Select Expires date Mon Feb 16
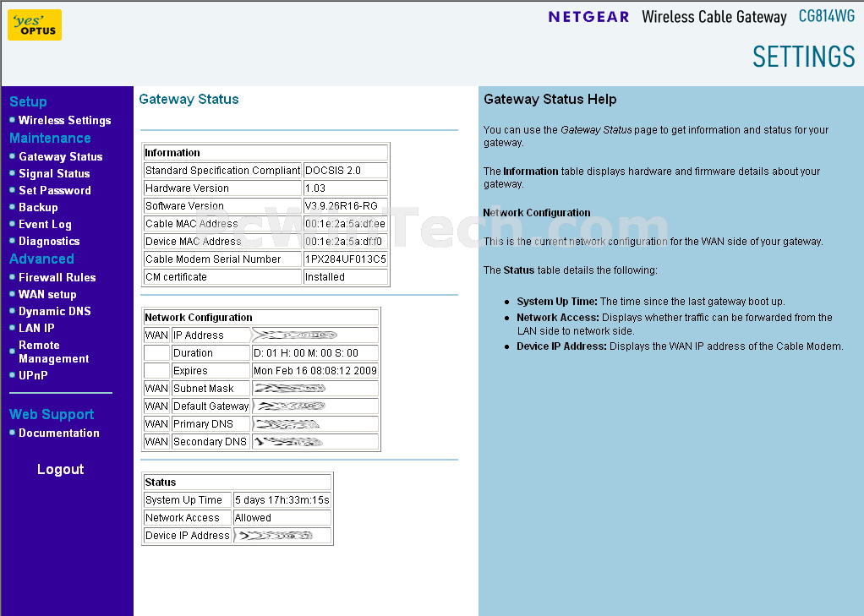864x616 pixels. [315, 371]
